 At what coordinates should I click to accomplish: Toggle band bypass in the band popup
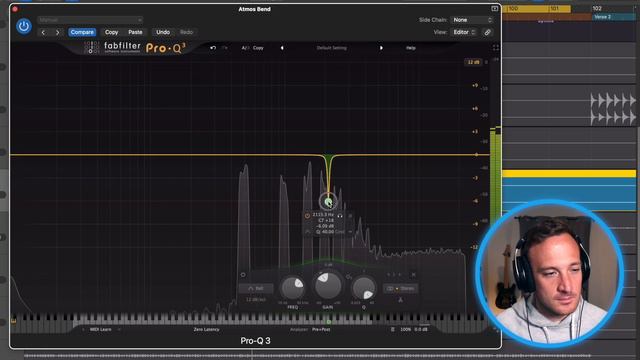[307, 216]
